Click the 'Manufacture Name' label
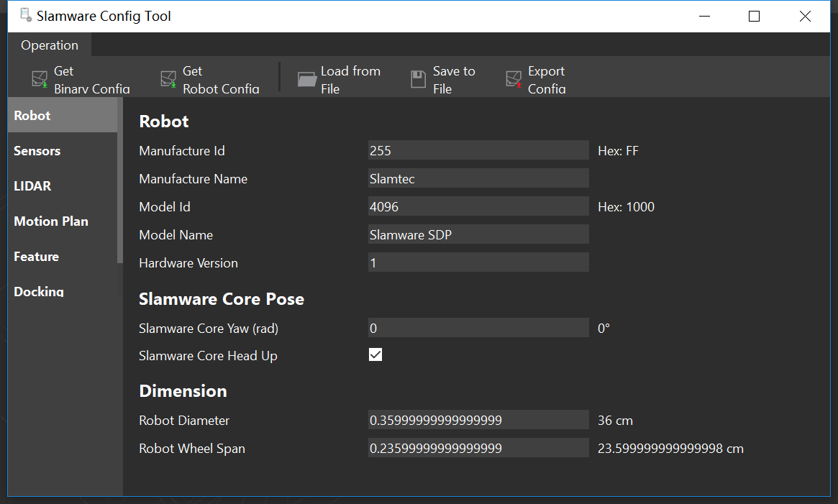838x504 pixels. coord(193,179)
